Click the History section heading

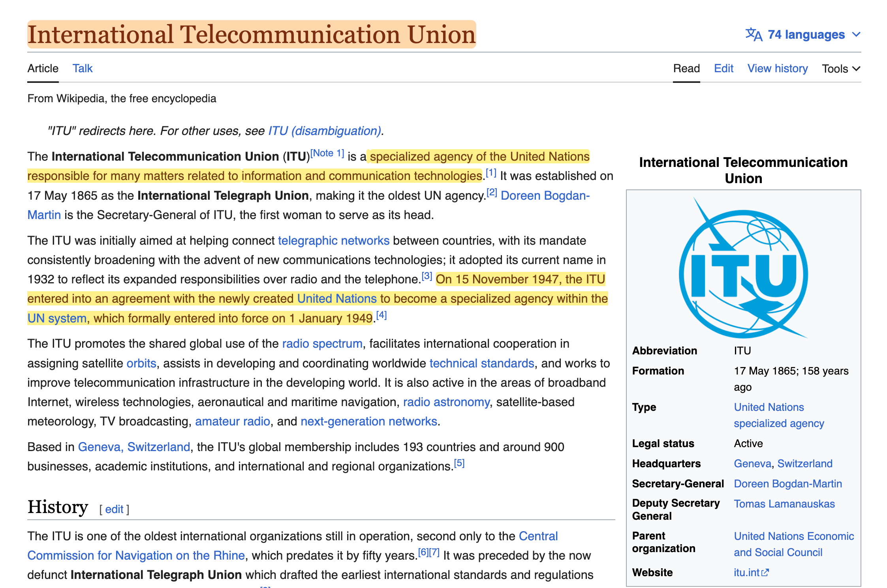[58, 507]
